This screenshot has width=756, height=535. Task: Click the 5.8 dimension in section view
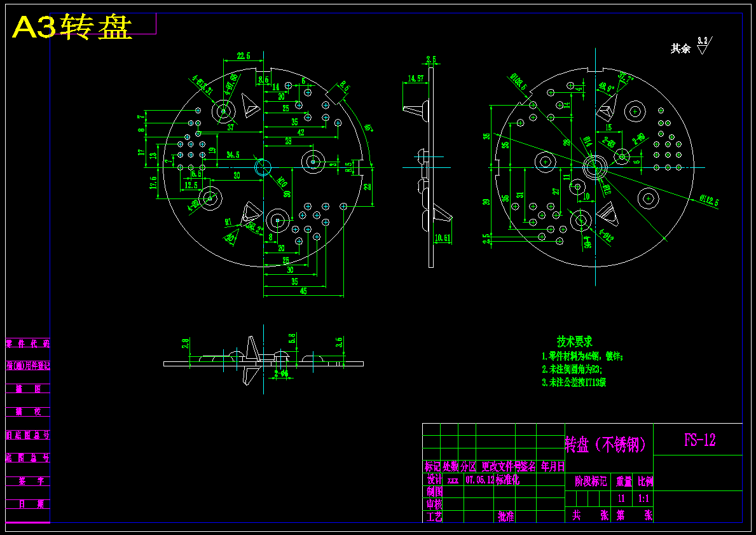click(x=292, y=338)
